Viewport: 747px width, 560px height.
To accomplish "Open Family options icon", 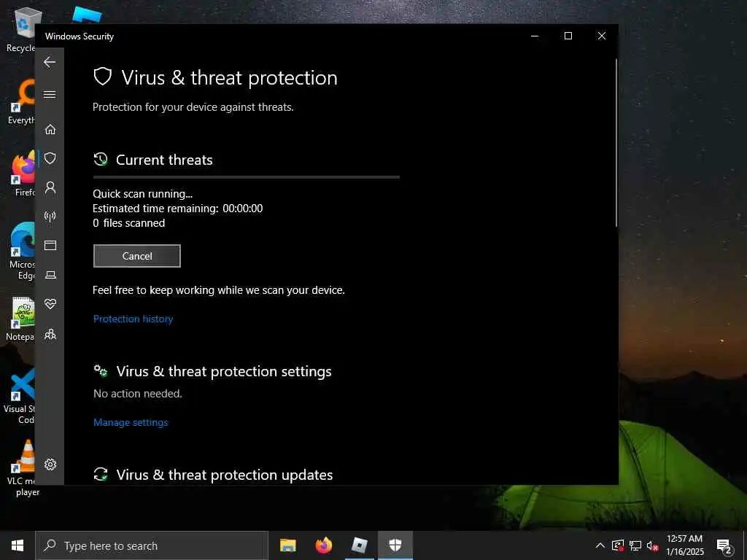I will [x=50, y=334].
